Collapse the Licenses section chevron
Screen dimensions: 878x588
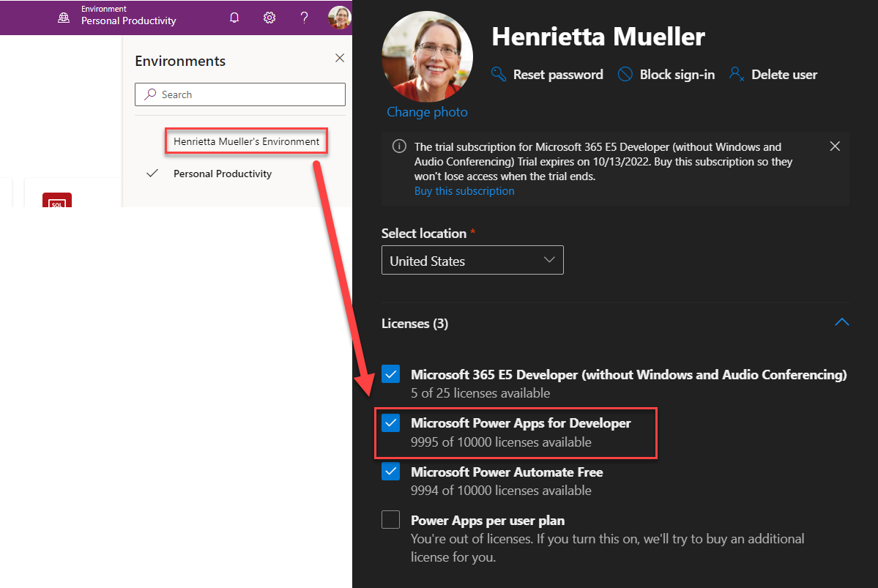841,322
